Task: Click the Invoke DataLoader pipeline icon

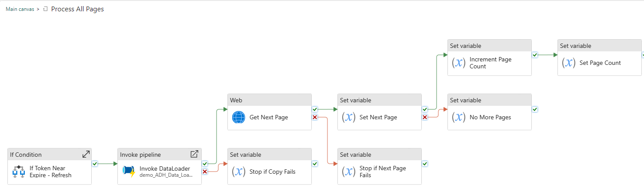Action: click(x=129, y=172)
